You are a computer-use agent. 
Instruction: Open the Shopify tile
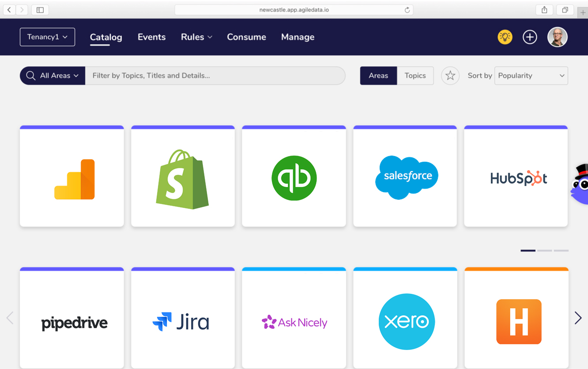pos(183,176)
